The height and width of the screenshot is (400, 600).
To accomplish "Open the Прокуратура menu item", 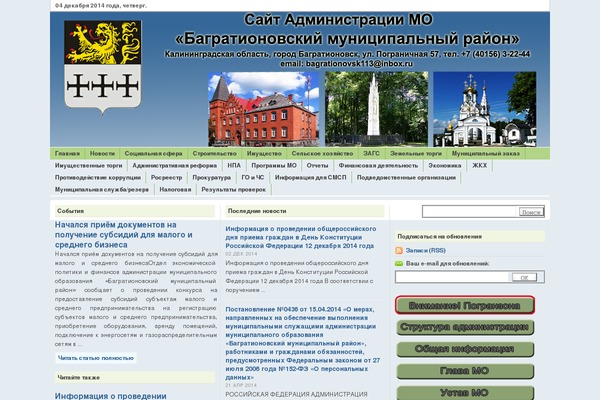I will [212, 178].
